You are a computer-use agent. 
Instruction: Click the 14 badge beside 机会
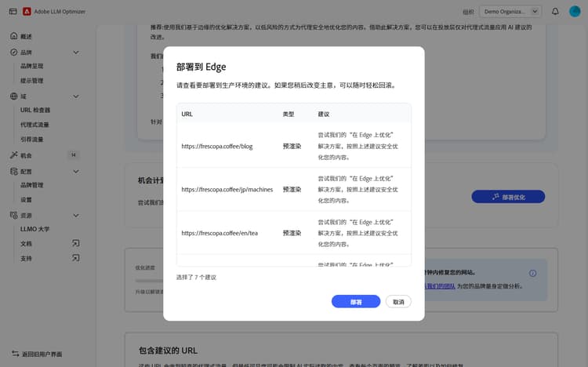(74, 155)
